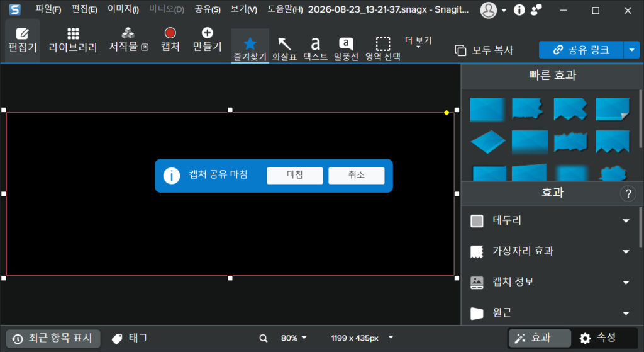Click the 가장자리 효과 edge effect icon
This screenshot has height=352, width=644.
[477, 252]
